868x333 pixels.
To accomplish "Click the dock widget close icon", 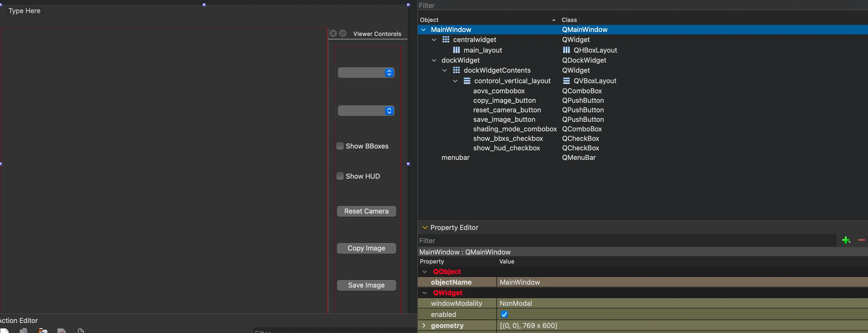I will pos(333,33).
